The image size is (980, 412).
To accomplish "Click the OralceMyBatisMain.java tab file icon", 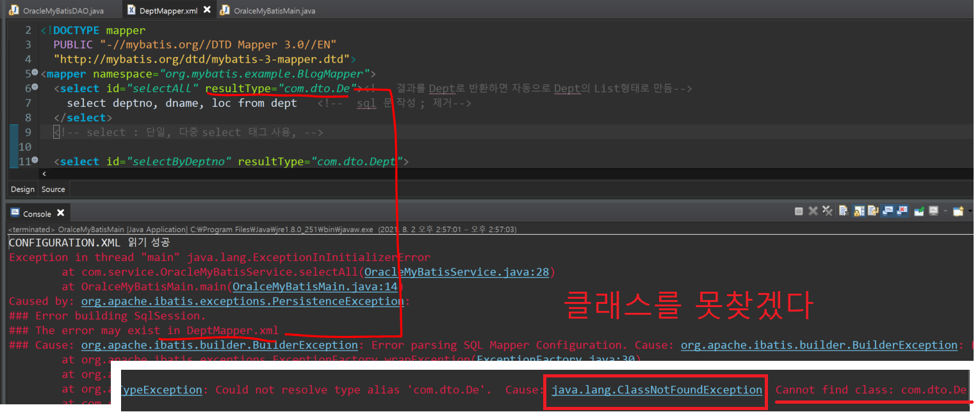I will pos(225,10).
